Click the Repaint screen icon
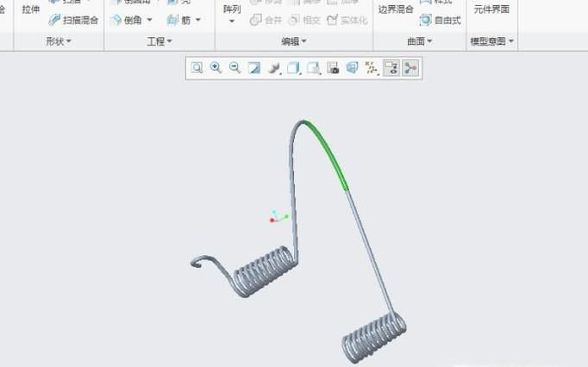The width and height of the screenshot is (588, 367). point(254,68)
